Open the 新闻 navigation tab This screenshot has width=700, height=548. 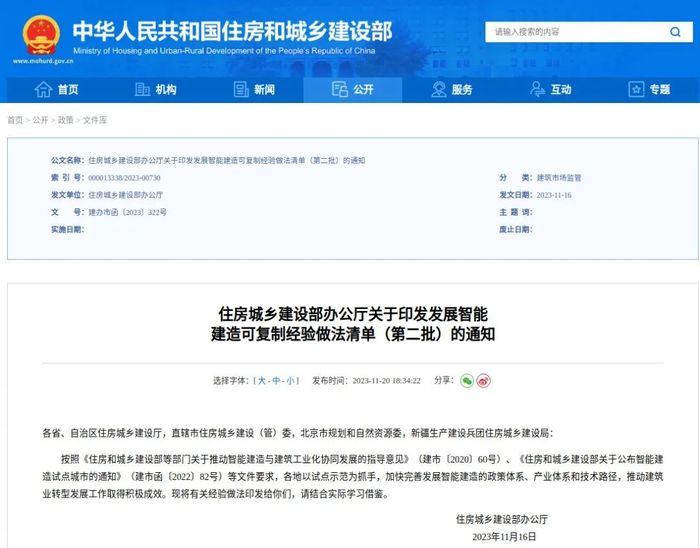(254, 90)
